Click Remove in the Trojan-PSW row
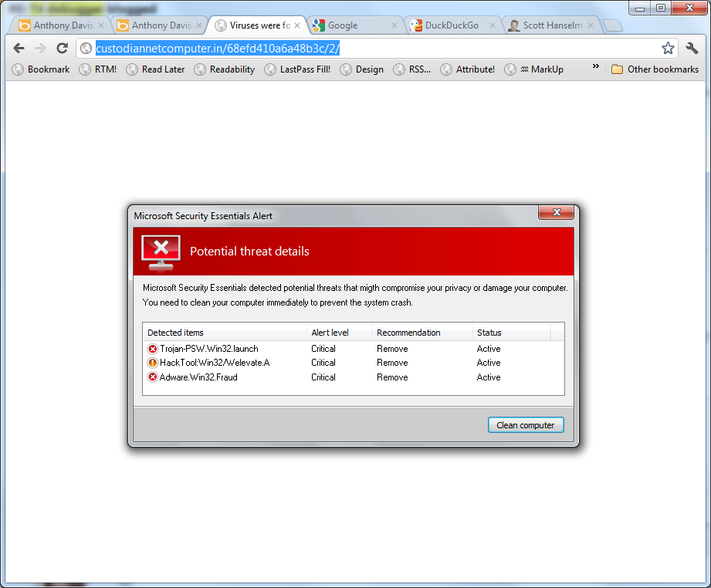Image resolution: width=711 pixels, height=588 pixels. pyautogui.click(x=392, y=349)
